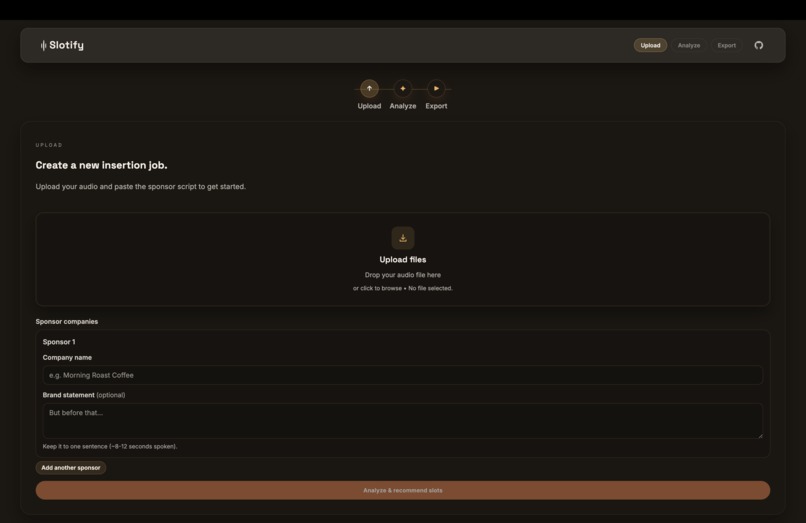Viewport: 806px width, 523px height.
Task: Click the 'Analyze' label under stepper
Action: point(403,106)
